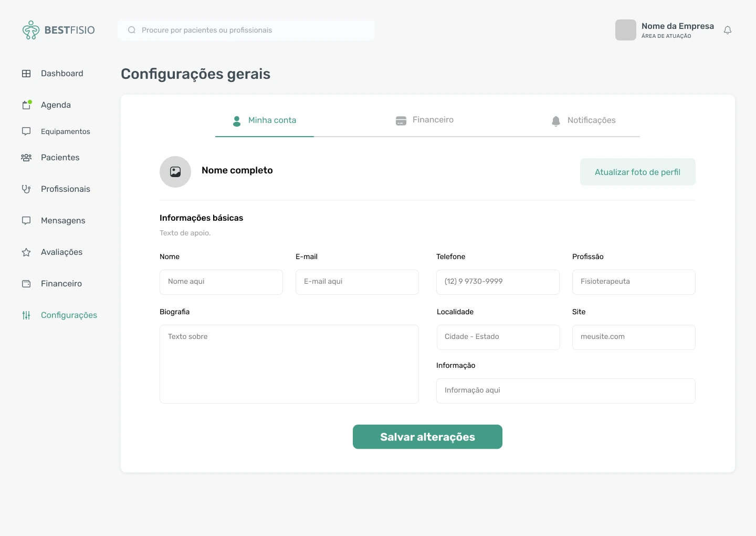Click the Nome input field
This screenshot has height=536, width=756.
(221, 282)
